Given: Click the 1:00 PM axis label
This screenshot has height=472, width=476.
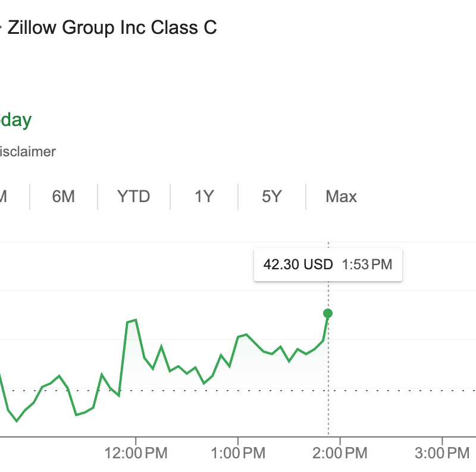Looking at the screenshot, I should (x=238, y=454).
